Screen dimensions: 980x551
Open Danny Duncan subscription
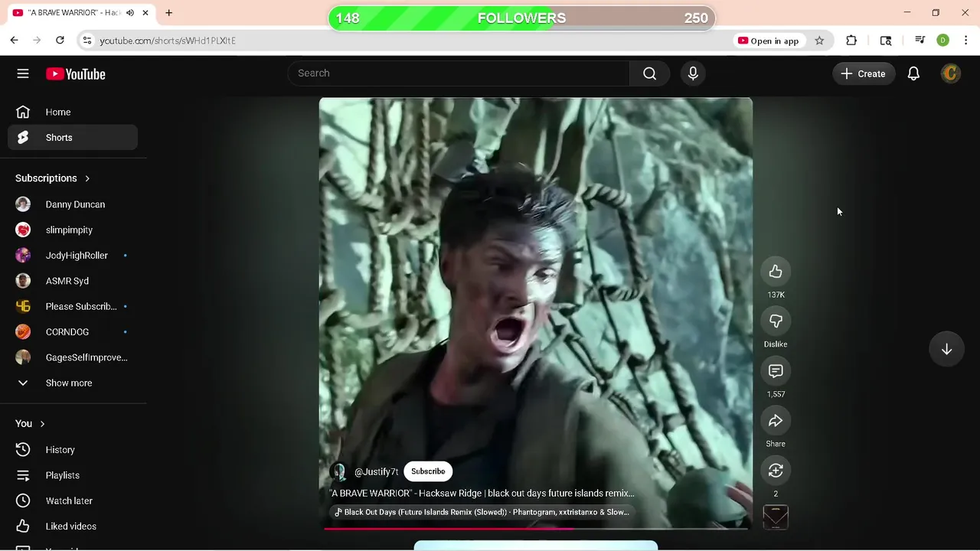coord(73,204)
